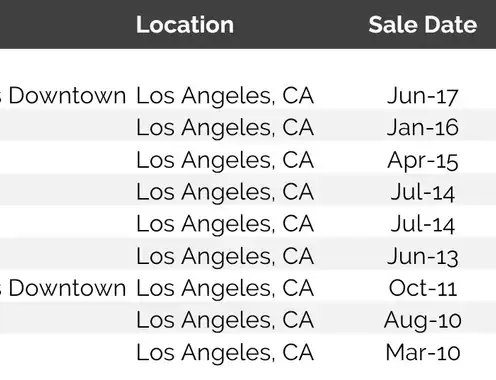Select the Mar-10 sale date cell

tap(423, 353)
